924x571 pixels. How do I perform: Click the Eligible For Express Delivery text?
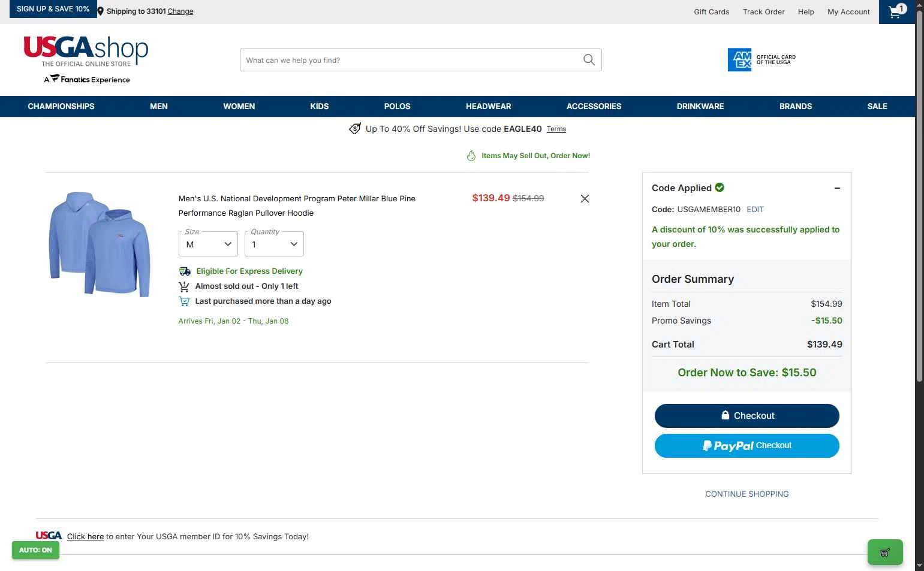click(x=249, y=271)
